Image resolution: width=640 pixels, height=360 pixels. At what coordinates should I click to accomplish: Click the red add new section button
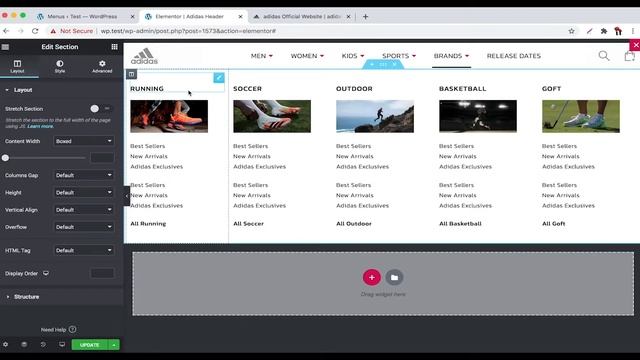pyautogui.click(x=372, y=278)
